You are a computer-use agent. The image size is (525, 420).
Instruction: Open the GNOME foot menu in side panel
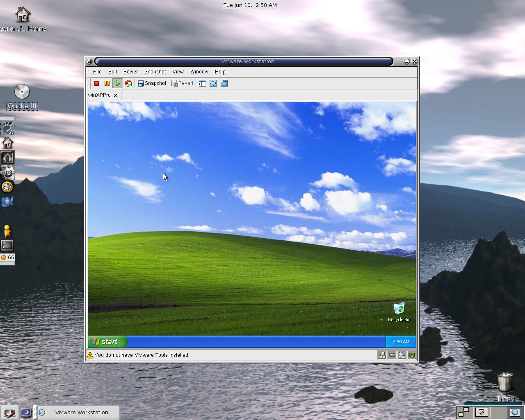click(7, 128)
